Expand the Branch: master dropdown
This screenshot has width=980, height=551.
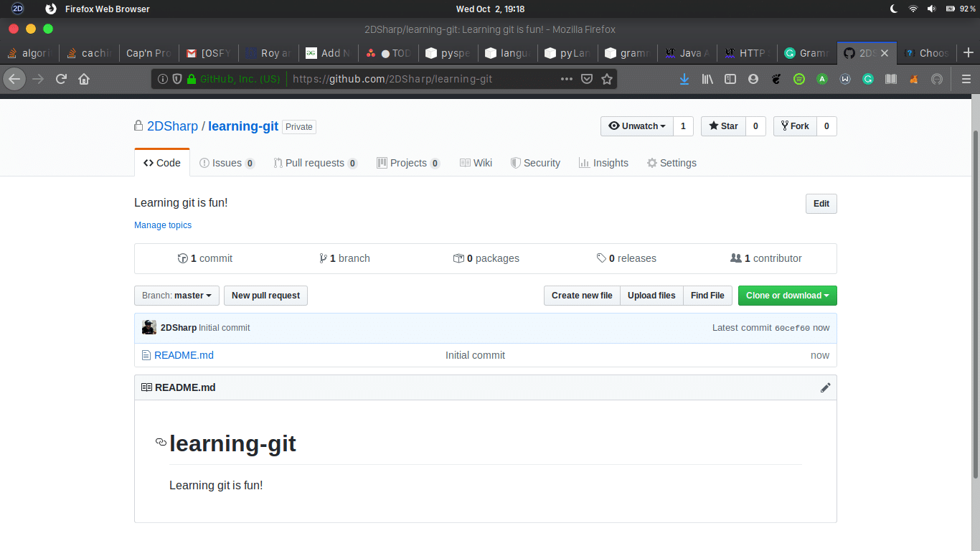(x=176, y=296)
